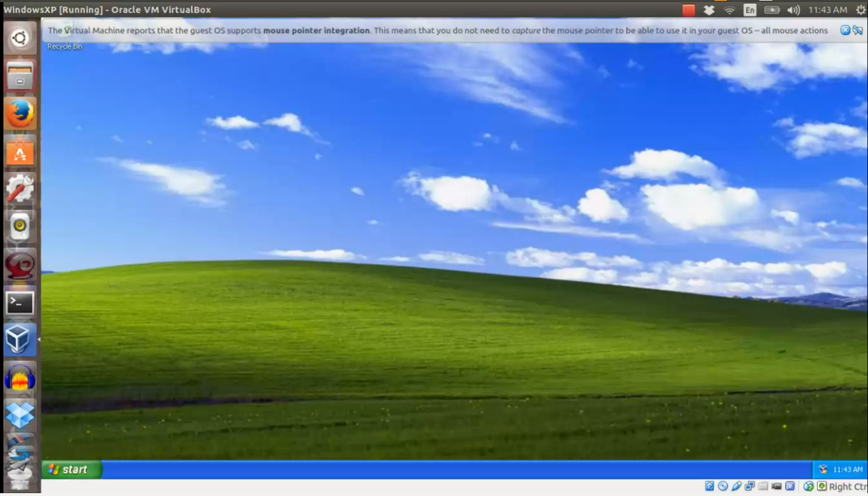The image size is (868, 496).
Task: Open Dropbox from the Ubuntu launcher
Action: click(20, 416)
